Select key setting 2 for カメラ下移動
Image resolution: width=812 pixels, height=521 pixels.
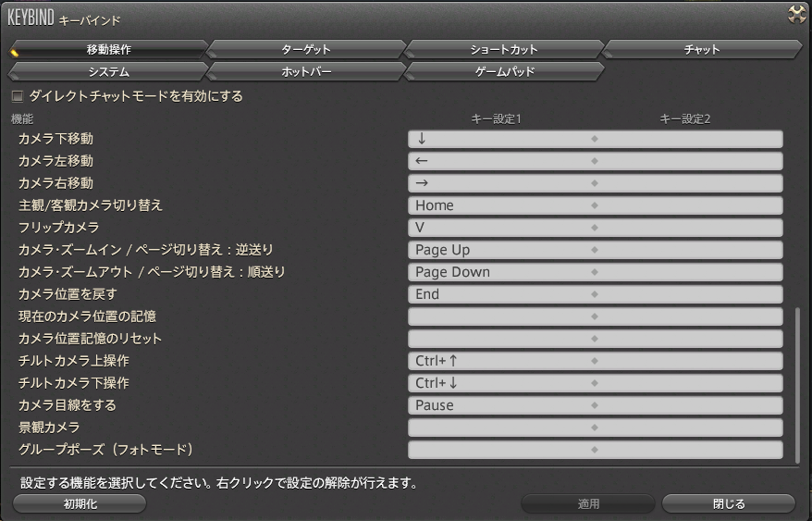click(689, 139)
